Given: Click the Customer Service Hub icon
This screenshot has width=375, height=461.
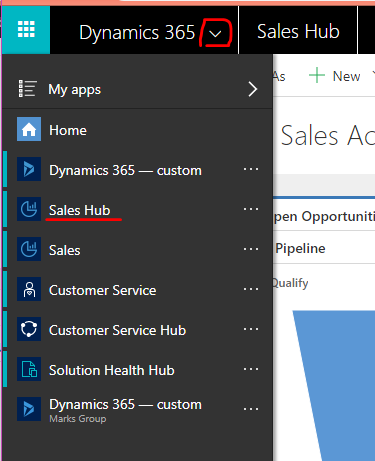Looking at the screenshot, I should tap(29, 329).
